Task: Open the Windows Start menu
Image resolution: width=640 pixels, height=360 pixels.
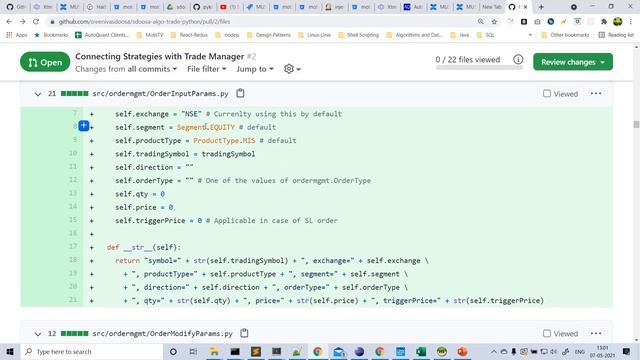Action: coord(10,351)
